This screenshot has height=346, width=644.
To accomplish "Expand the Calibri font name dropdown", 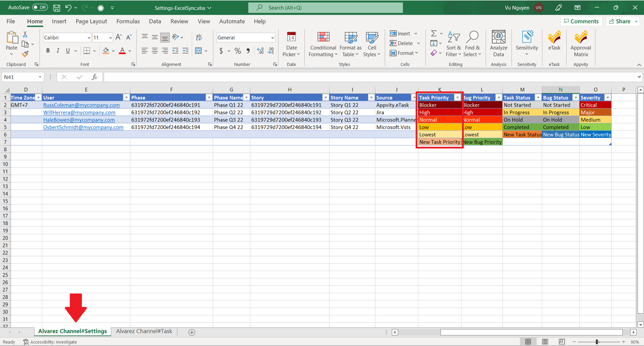I will click(x=89, y=38).
